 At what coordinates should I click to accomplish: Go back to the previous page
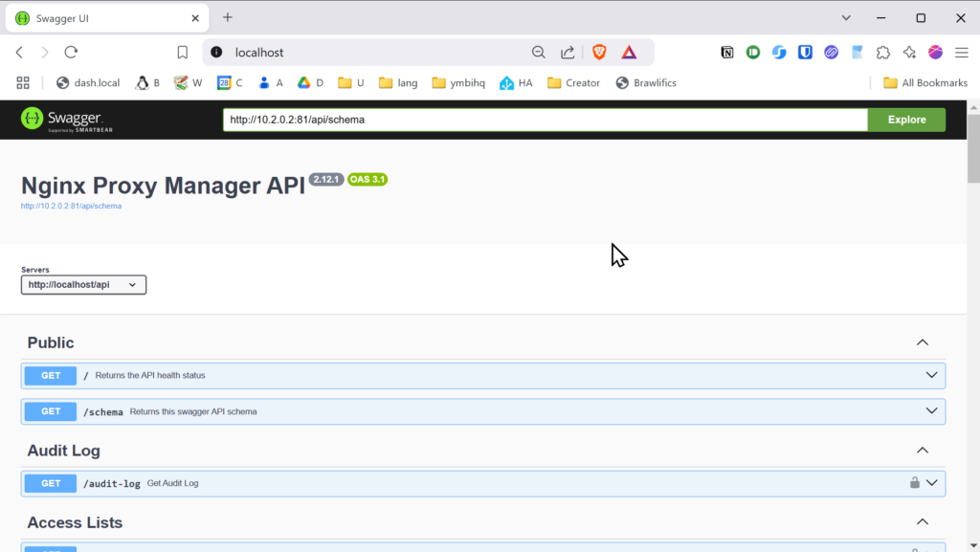[x=19, y=53]
